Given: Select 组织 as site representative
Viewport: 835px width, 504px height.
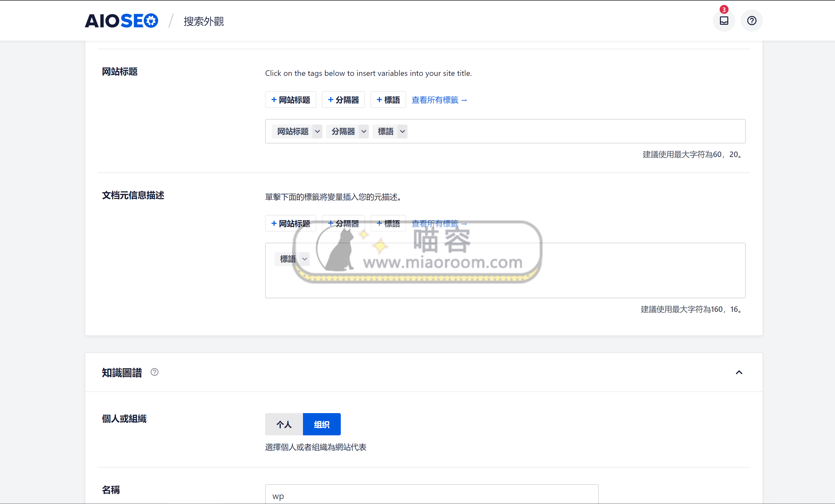Looking at the screenshot, I should click(321, 424).
